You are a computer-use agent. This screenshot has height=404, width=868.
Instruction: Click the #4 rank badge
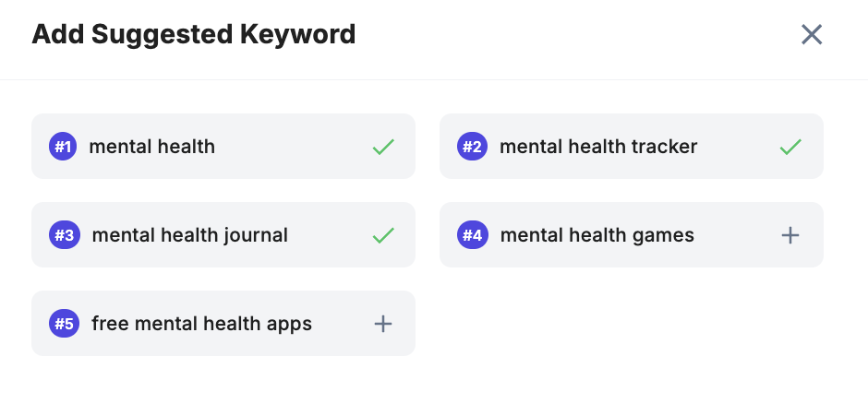(472, 235)
